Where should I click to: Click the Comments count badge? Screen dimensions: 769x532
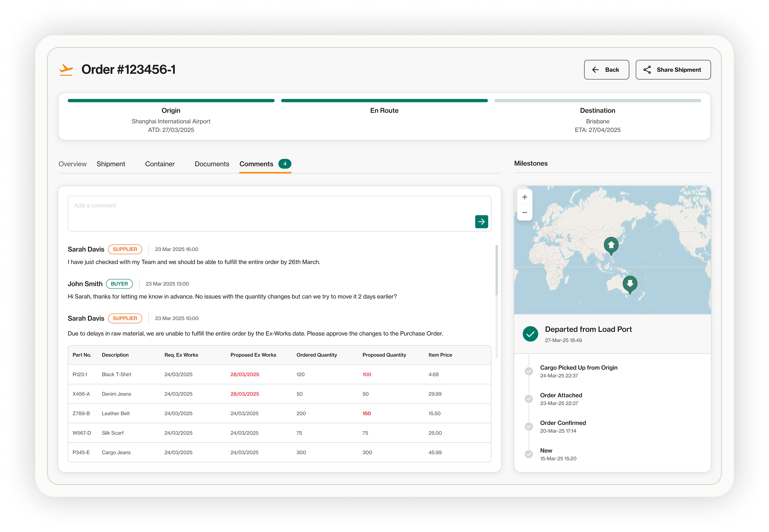click(284, 164)
